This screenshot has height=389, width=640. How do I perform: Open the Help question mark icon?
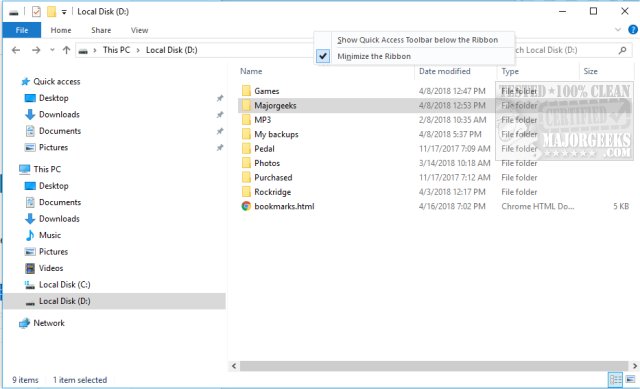pyautogui.click(x=633, y=30)
